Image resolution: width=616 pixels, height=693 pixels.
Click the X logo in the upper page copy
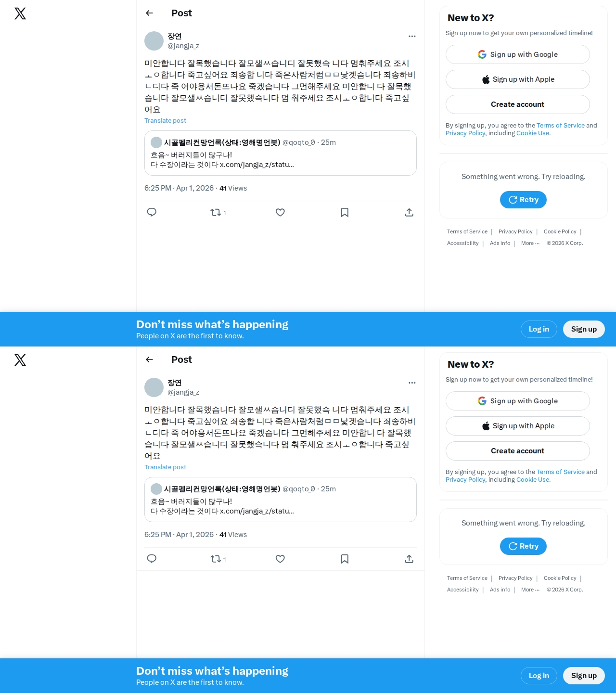click(x=20, y=13)
